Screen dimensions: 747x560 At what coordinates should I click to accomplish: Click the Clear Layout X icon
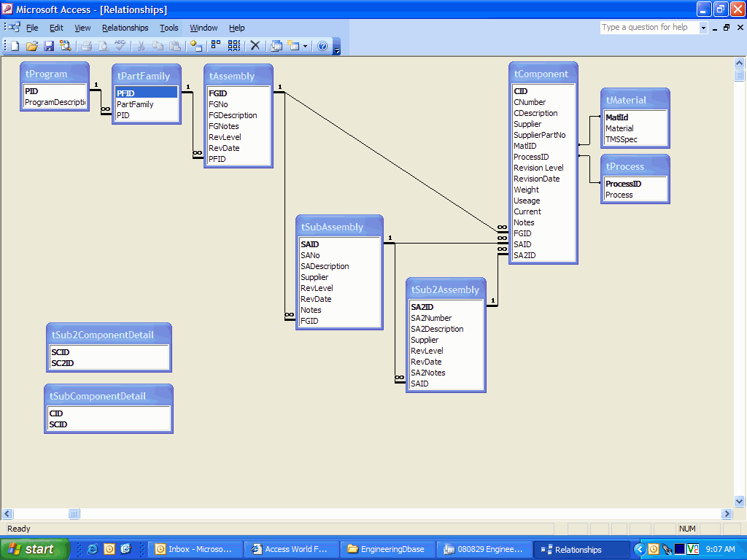tap(255, 46)
